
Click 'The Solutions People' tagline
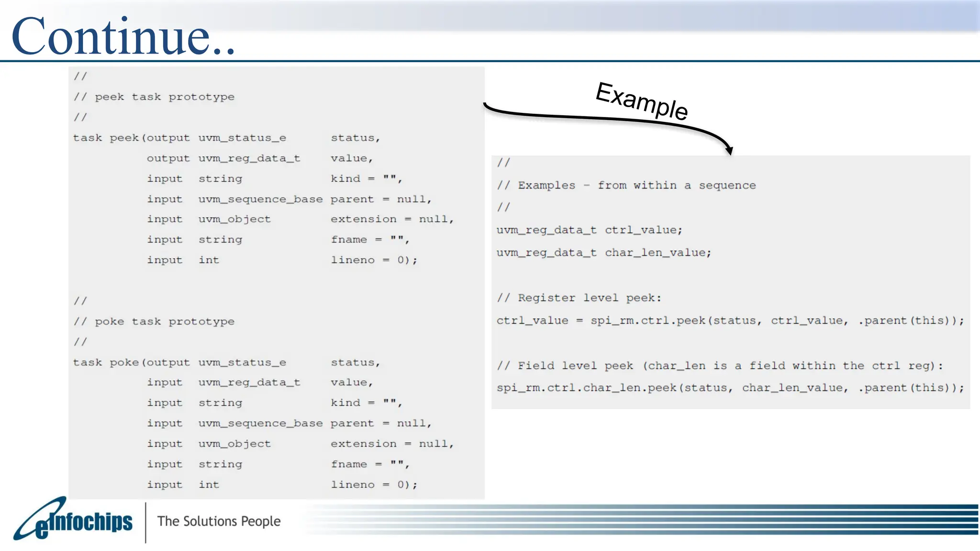click(219, 521)
